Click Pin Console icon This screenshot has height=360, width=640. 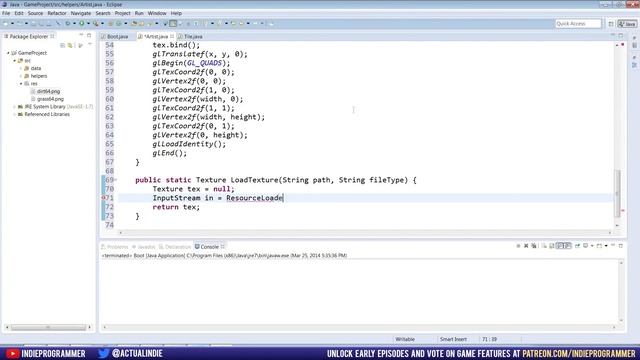click(x=578, y=246)
